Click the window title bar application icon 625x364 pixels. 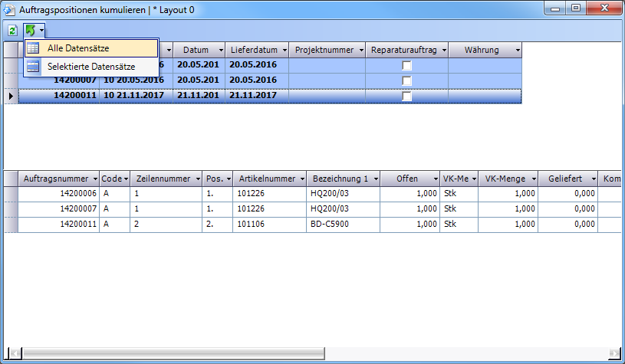coord(9,8)
